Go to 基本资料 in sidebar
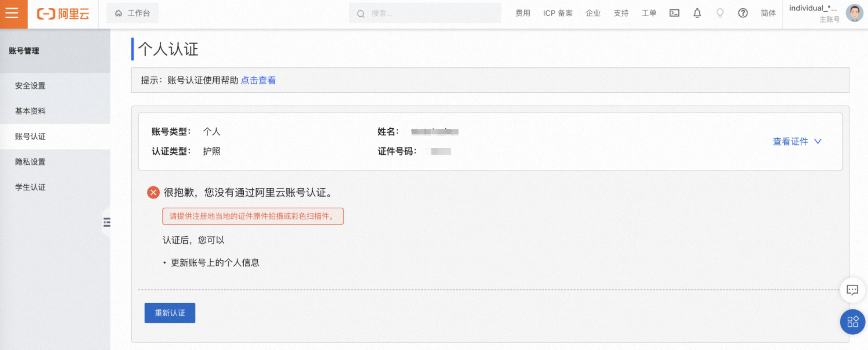 (x=55, y=111)
